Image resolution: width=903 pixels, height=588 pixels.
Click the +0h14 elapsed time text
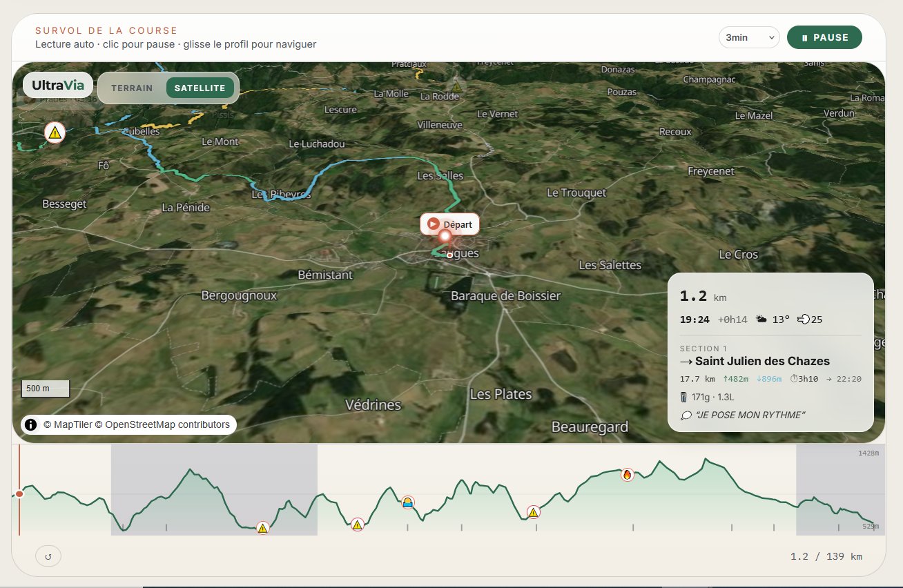(x=731, y=320)
